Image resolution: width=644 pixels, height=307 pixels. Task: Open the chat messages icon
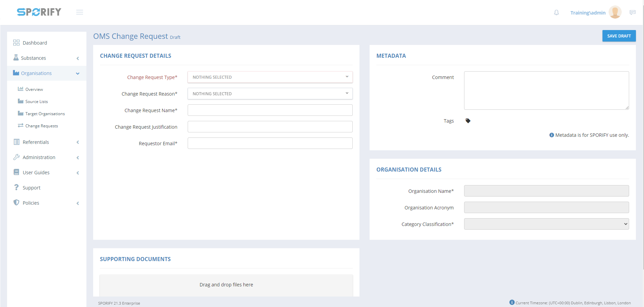632,12
